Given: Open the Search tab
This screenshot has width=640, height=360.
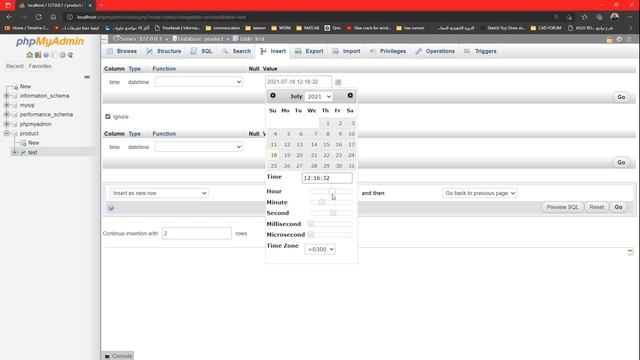Looking at the screenshot, I should pyautogui.click(x=237, y=51).
